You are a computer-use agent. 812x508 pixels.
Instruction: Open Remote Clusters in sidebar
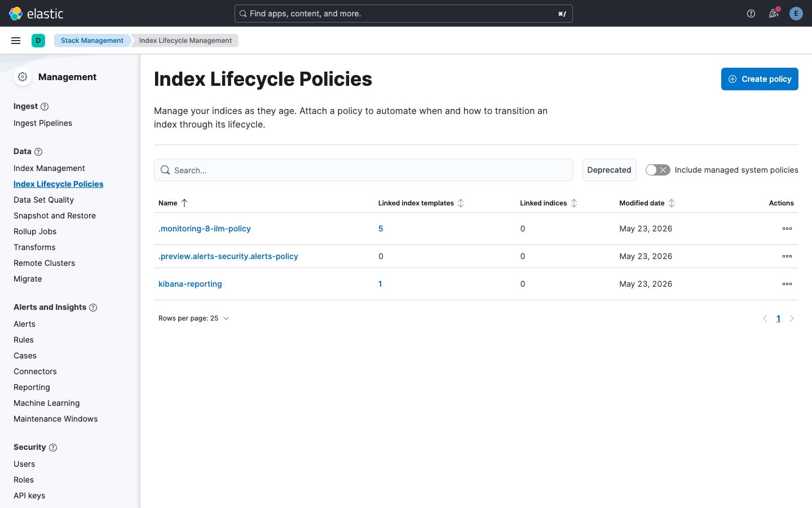(44, 263)
